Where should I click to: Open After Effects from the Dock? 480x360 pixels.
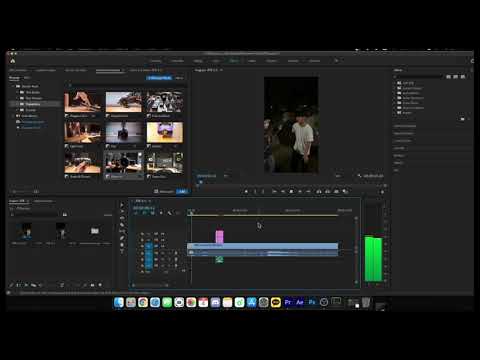[300, 302]
